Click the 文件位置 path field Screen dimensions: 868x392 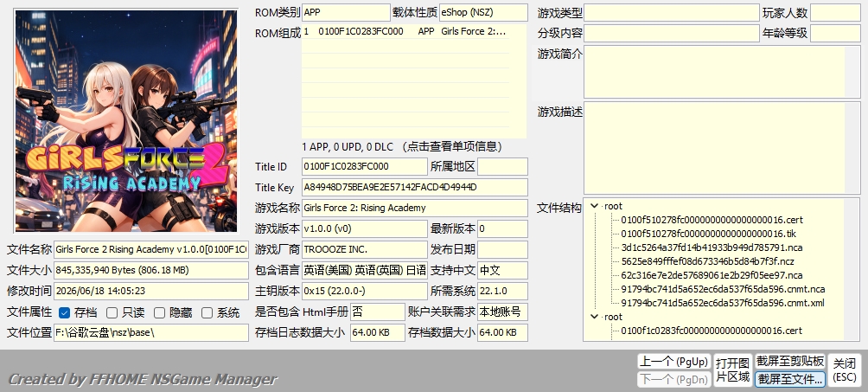click(x=151, y=332)
